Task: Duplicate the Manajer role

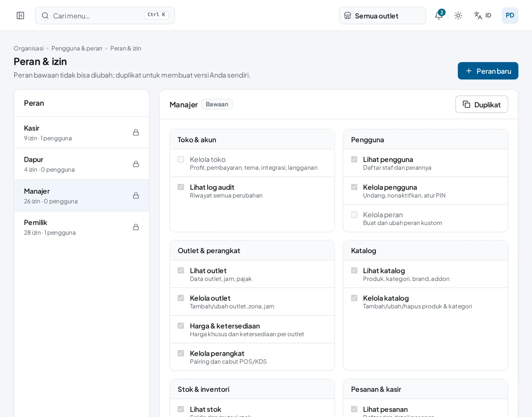Action: (481, 104)
